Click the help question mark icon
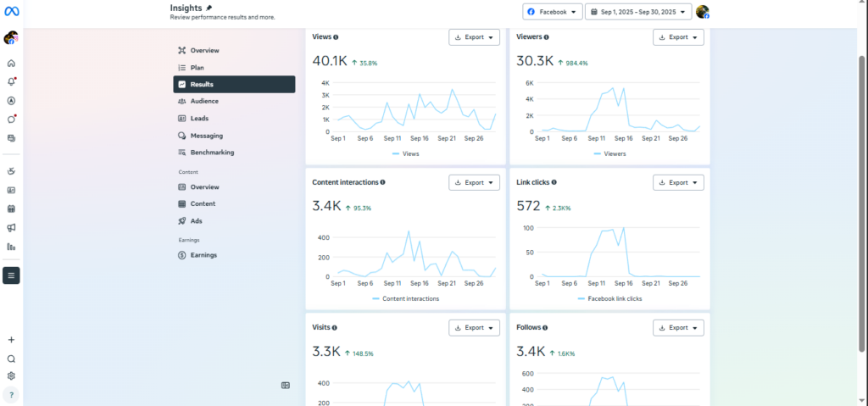868x406 pixels. tap(11, 395)
